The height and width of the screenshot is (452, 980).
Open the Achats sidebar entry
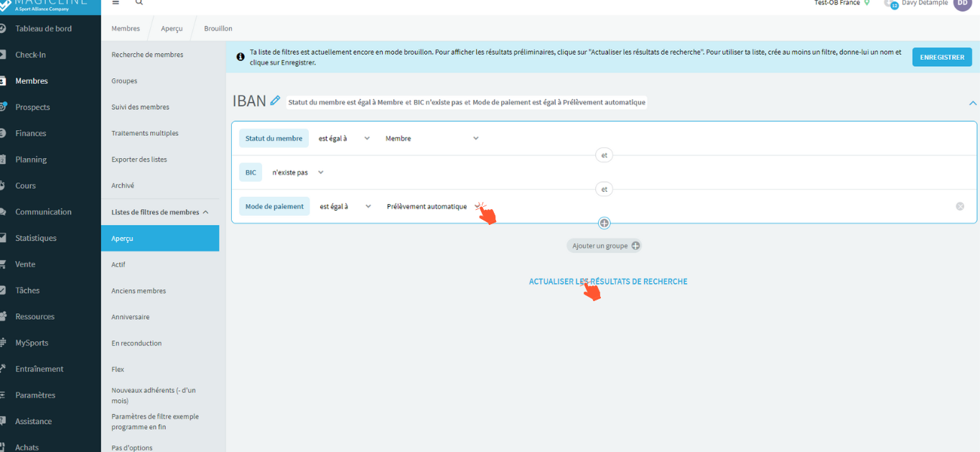coord(27,447)
